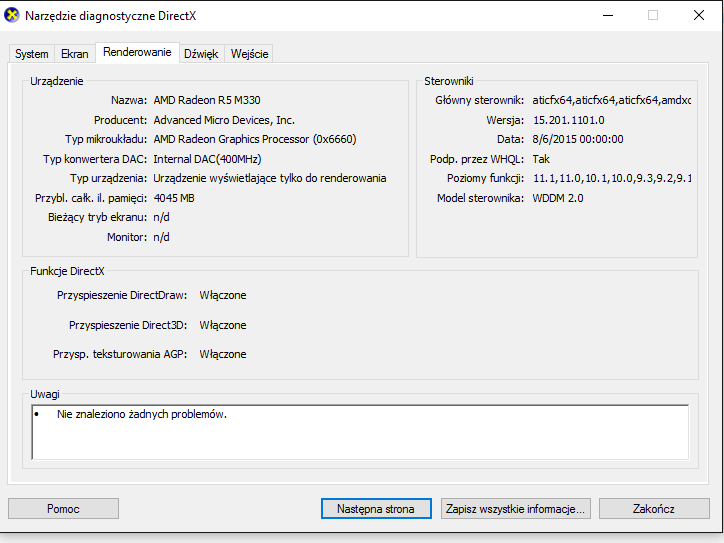Screen dimensions: 724x543
Task: Click the Nazwa: field label
Action: point(129,100)
